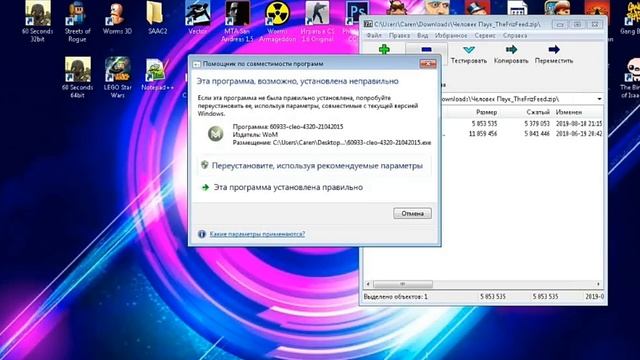Click the compressed size value 5 841 446

coord(537,133)
